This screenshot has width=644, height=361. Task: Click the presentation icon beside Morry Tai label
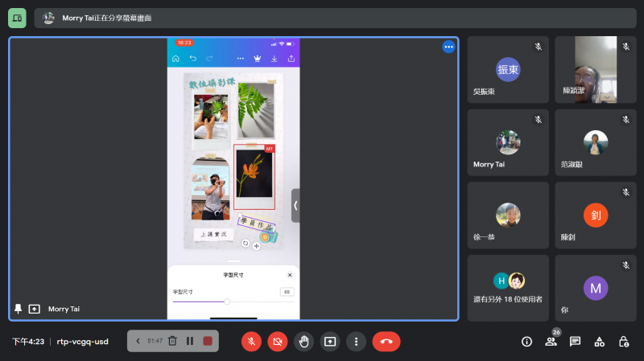(34, 309)
